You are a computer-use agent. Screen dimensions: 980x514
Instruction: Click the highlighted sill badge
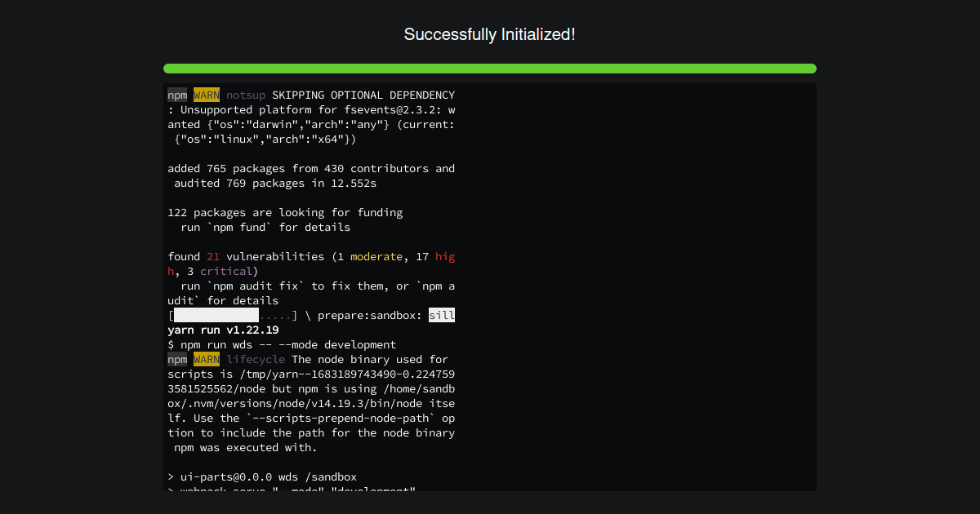(442, 314)
